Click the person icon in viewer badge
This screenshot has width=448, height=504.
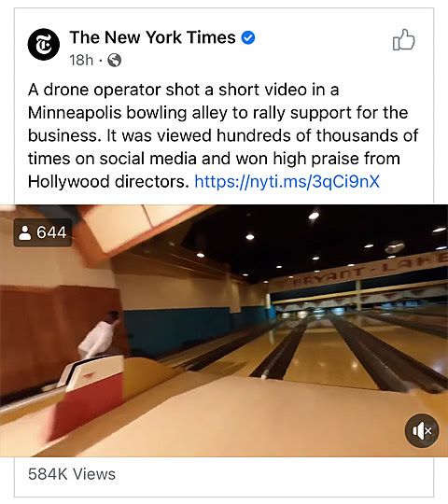[25, 232]
